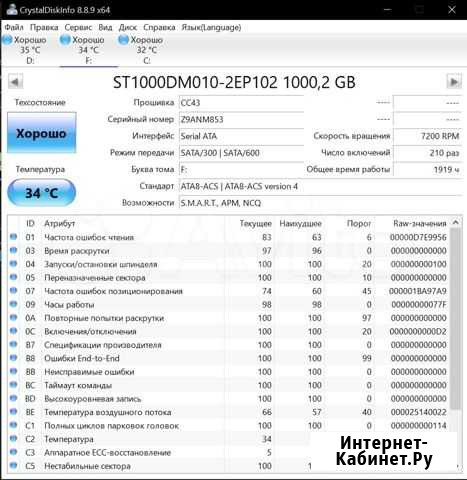Select row Ошибки End-to-End

point(228,358)
